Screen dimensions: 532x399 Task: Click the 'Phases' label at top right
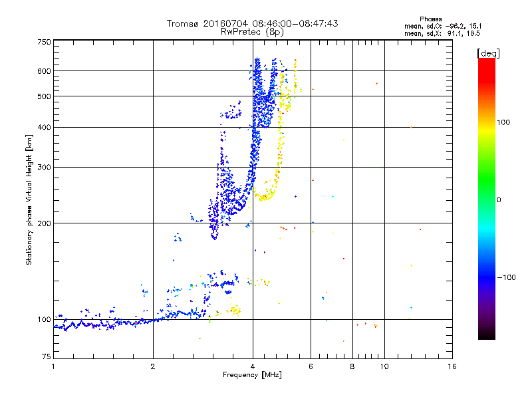coord(430,19)
